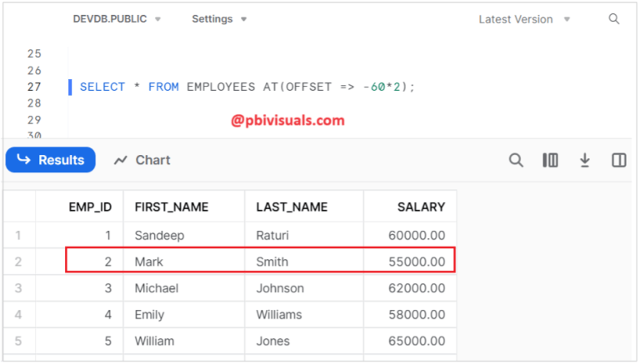The width and height of the screenshot is (640, 364).
Task: Open the Latest Version dropdown
Action: (524, 19)
